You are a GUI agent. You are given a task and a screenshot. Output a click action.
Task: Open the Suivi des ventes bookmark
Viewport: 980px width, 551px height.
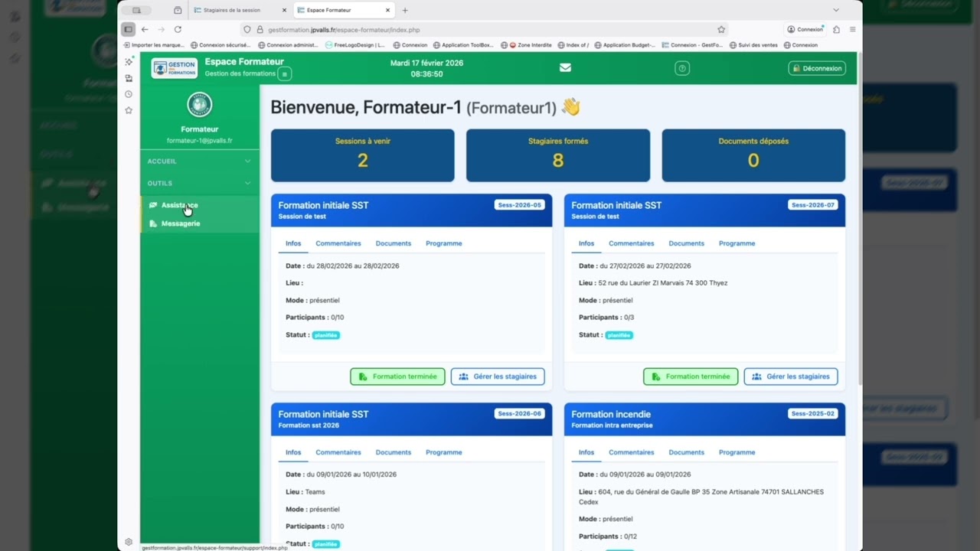(x=754, y=45)
